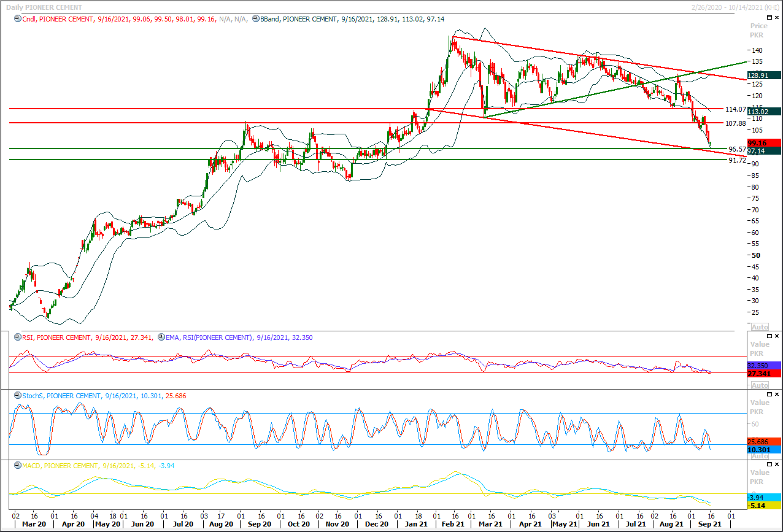Image resolution: width=783 pixels, height=532 pixels.
Task: Click the -5.14 MACD value tag
Action: point(765,506)
